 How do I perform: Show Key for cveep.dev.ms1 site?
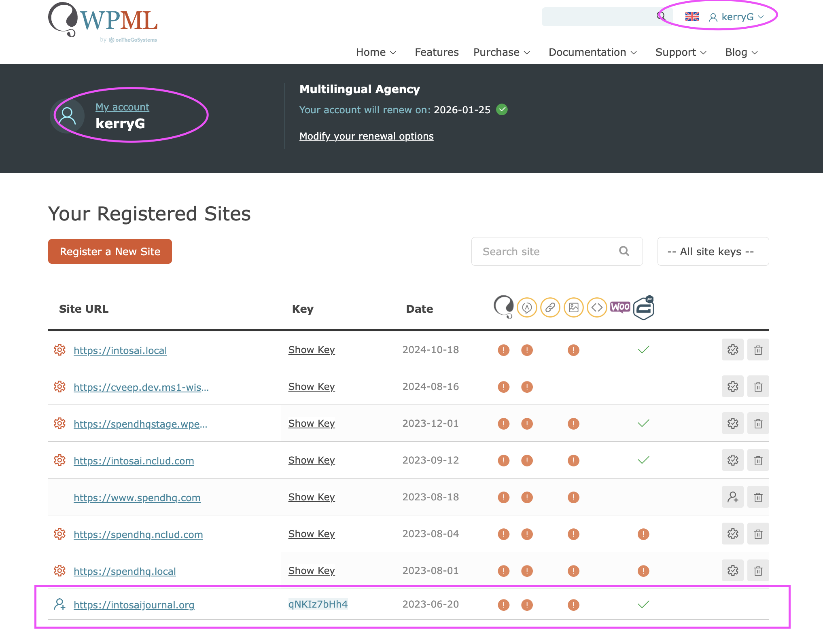pos(311,387)
